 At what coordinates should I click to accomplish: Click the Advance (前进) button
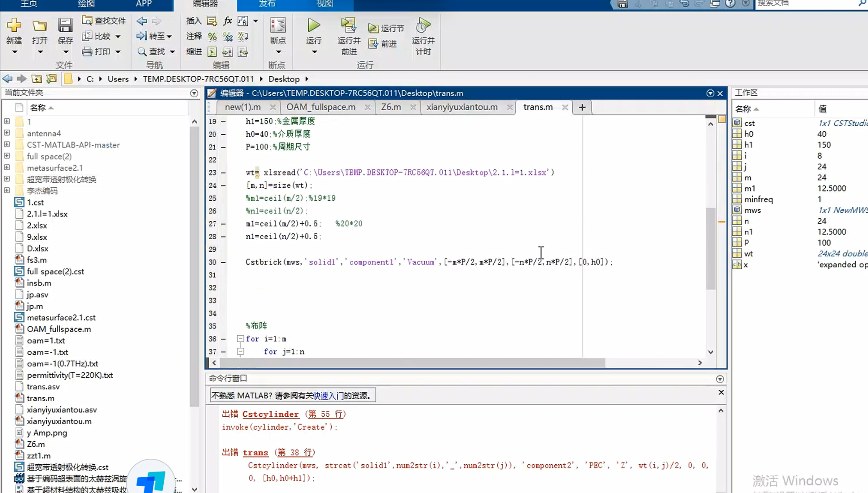(383, 43)
